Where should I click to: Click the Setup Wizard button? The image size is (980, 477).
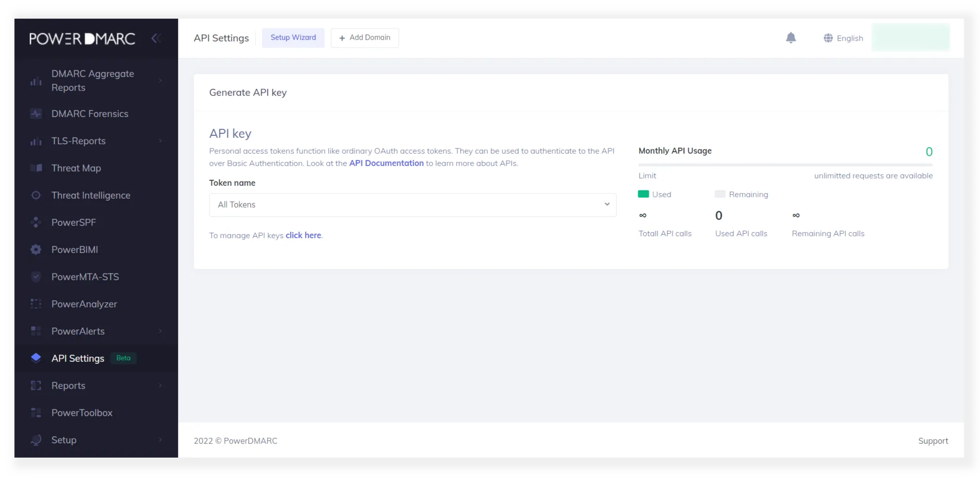point(293,38)
